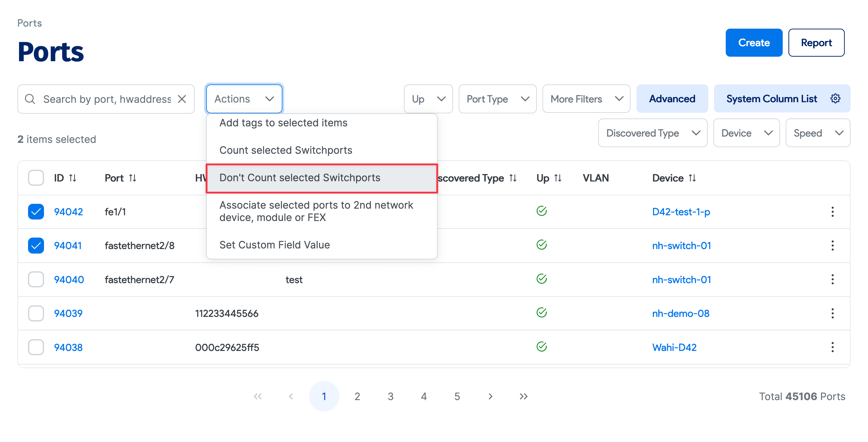Go to next page arrow
868x442 pixels.
coord(490,396)
